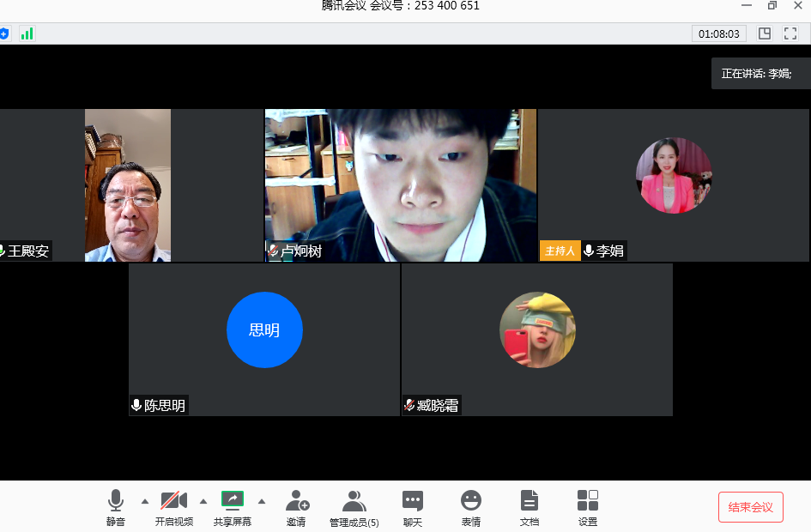Select host 李娟's avatar tile
The height and width of the screenshot is (532, 811).
(674, 176)
